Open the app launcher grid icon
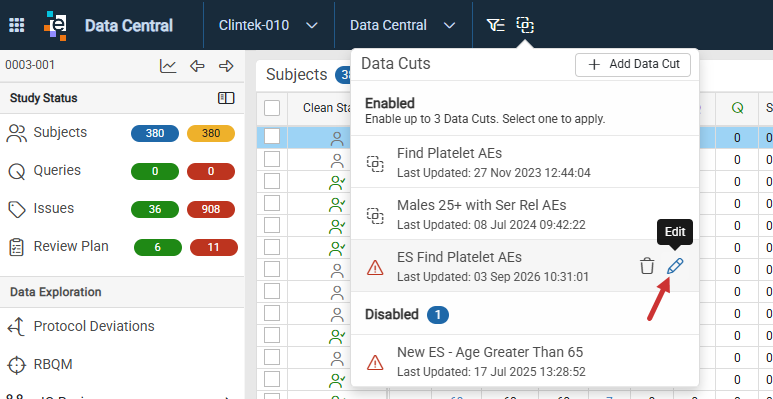 [x=17, y=25]
